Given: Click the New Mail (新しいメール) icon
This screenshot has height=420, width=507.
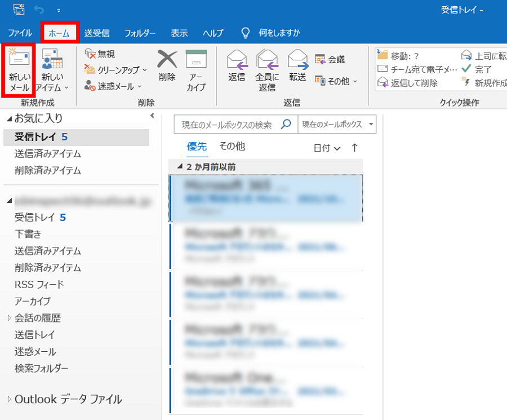Looking at the screenshot, I should point(19,60).
